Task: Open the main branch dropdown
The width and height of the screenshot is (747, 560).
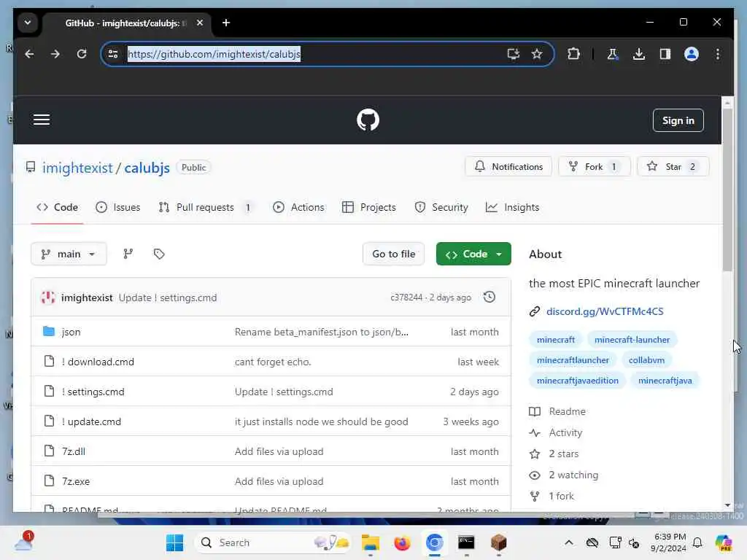Action: coord(69,254)
